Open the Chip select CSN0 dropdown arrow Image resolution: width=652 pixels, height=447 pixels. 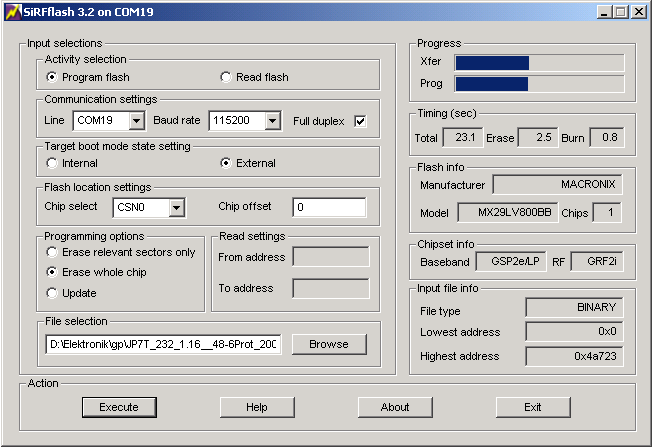(177, 207)
